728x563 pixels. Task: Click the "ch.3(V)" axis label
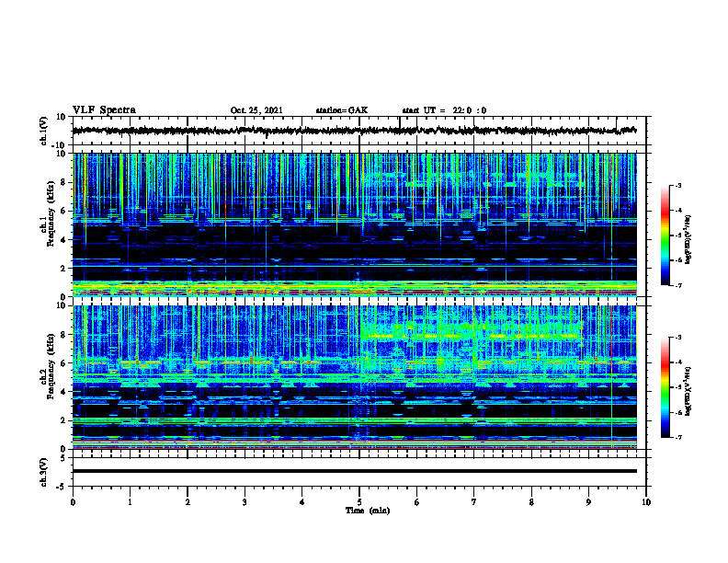(x=44, y=472)
